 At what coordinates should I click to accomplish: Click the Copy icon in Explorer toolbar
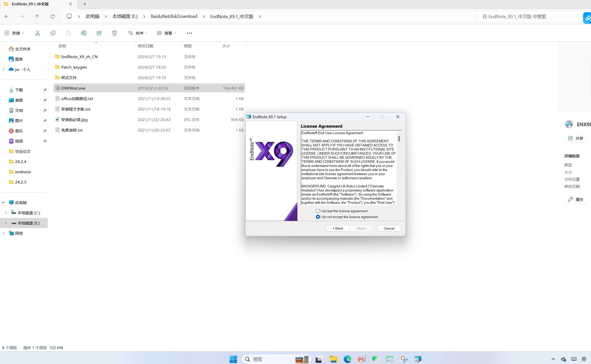[x=53, y=33]
